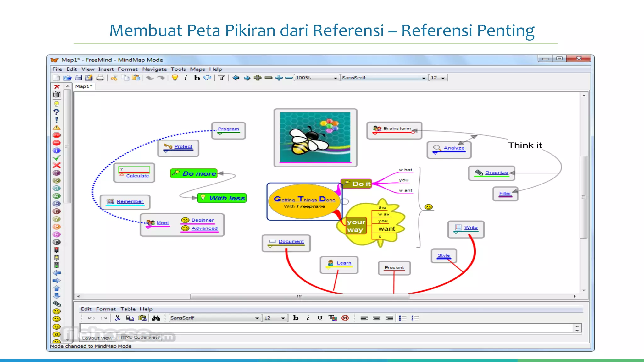Image resolution: width=644 pixels, height=362 pixels.
Task: Click the horizontal scrollbar thumb of map
Action: [x=299, y=296]
